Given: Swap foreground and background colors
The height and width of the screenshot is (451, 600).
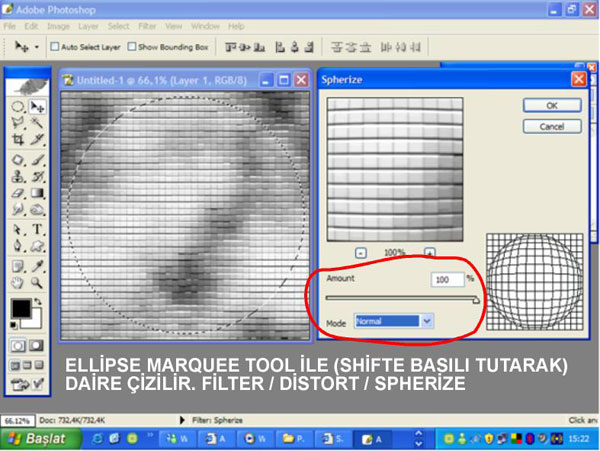Looking at the screenshot, I should [x=38, y=302].
